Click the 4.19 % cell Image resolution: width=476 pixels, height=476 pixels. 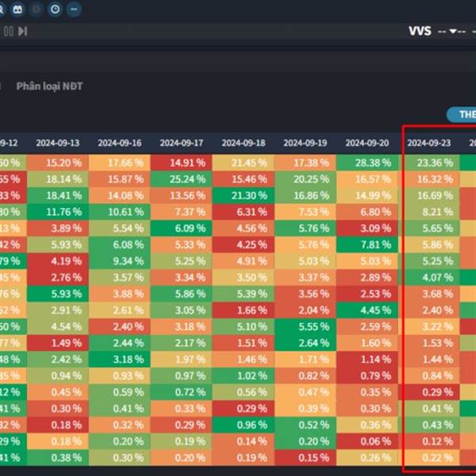tap(58, 261)
